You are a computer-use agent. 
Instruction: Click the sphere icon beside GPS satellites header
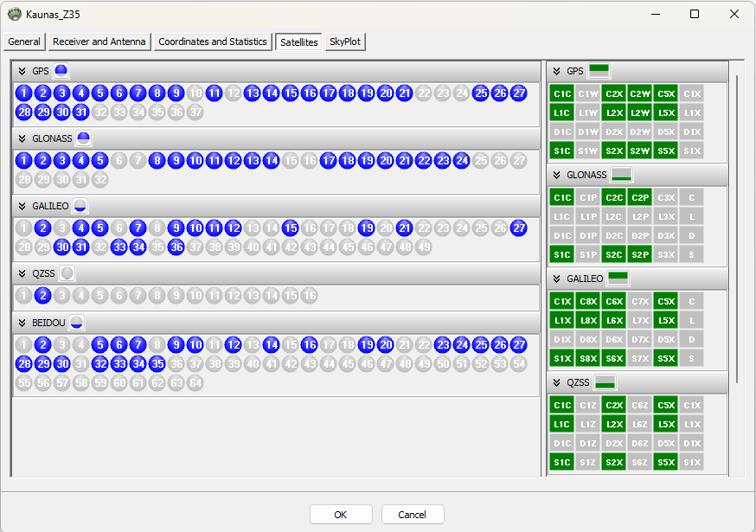(x=61, y=71)
